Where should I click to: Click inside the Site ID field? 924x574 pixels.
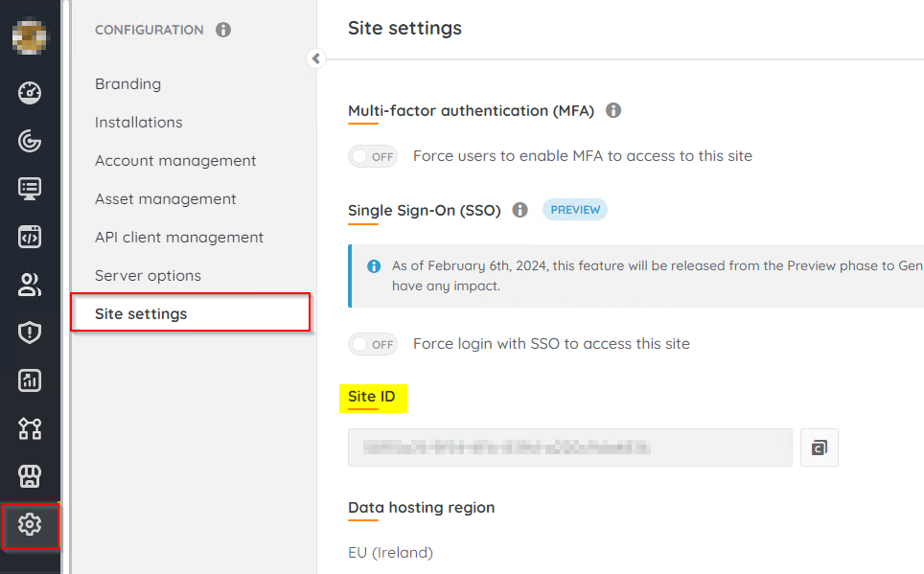pyautogui.click(x=569, y=447)
